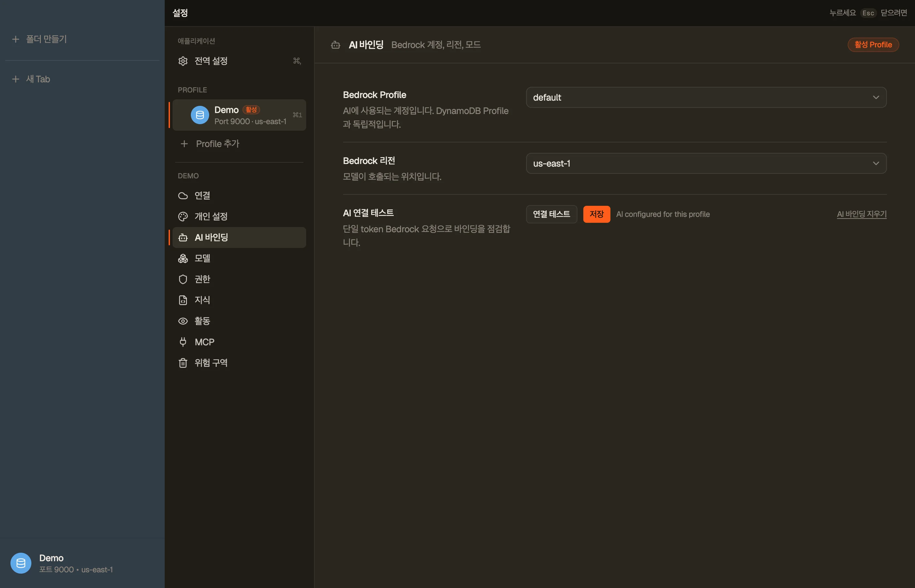The image size is (915, 588).
Task: Click the 모델이 호출되는 위치입니다 description
Action: click(392, 177)
